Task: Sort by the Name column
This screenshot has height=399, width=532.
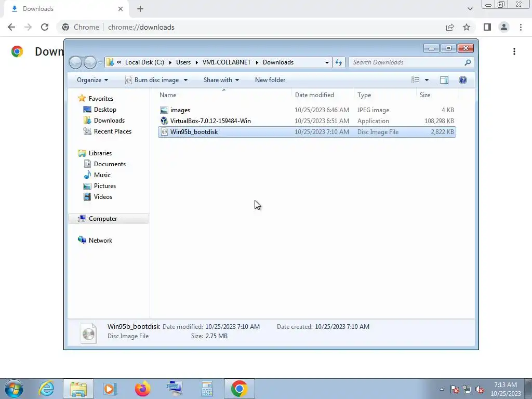Action: pos(224,95)
